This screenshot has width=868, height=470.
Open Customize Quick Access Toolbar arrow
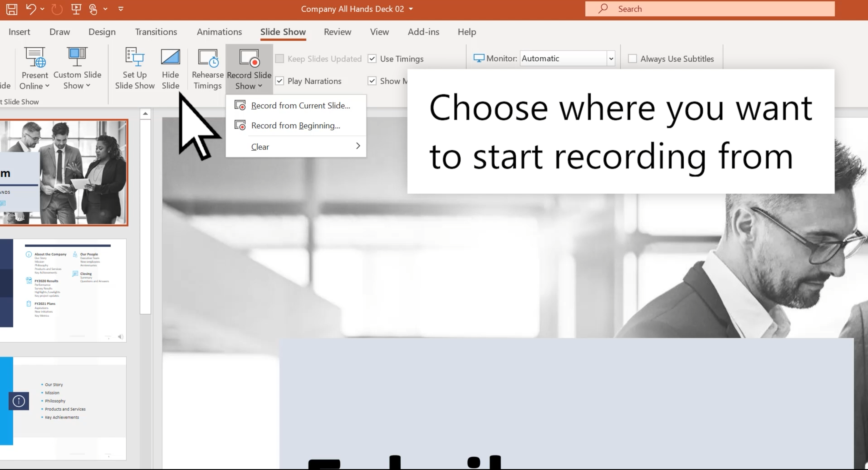(121, 9)
